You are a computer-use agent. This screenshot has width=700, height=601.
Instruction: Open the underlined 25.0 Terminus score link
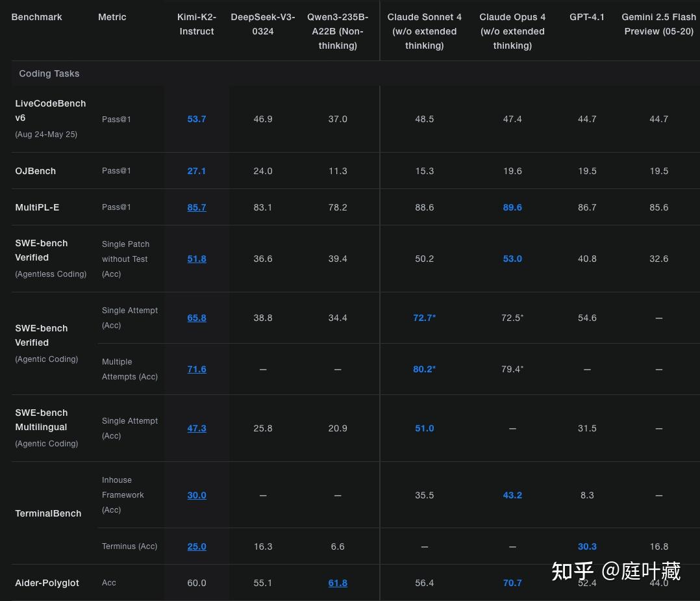196,546
